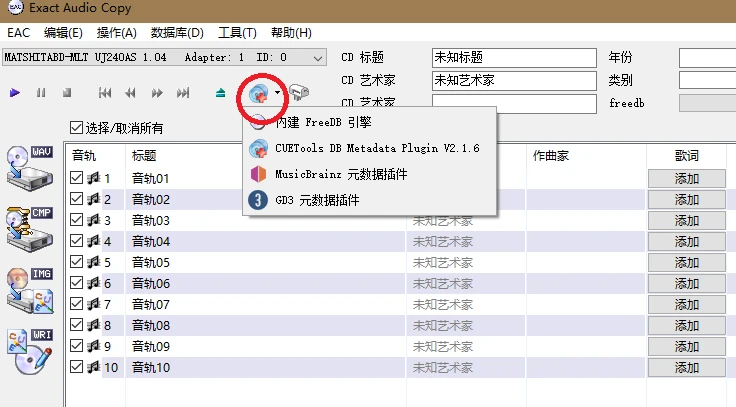Screen dimensions: 736x407
Task: Click the CD 艺术家 input field 未知艺术家
Action: tap(514, 80)
